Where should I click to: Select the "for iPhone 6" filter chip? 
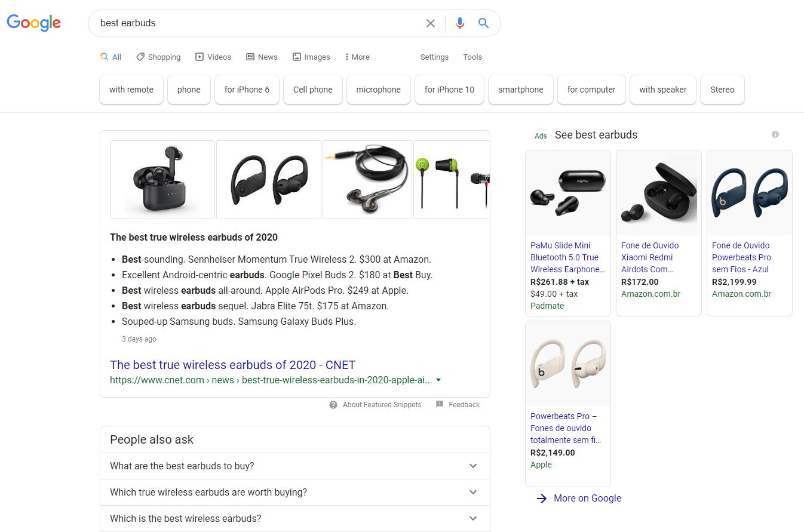pos(247,90)
